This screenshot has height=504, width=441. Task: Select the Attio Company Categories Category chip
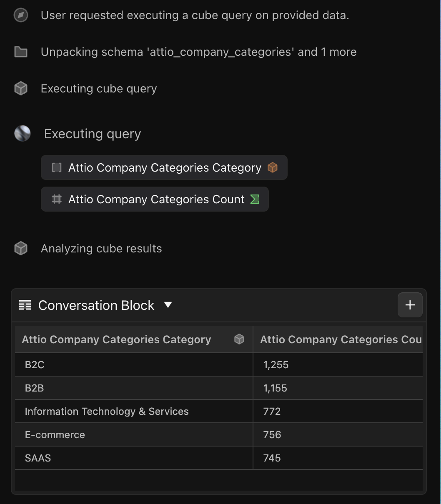pyautogui.click(x=164, y=167)
